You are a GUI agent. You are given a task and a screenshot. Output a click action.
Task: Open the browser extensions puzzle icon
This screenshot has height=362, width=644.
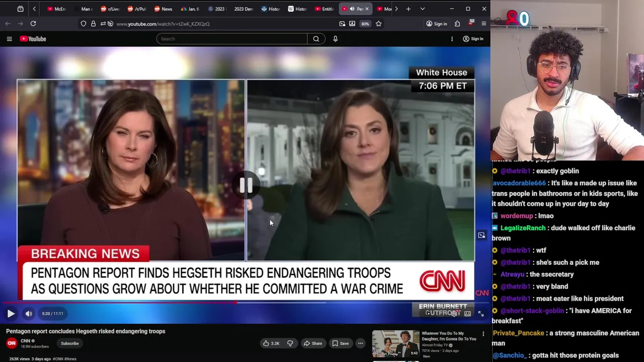(x=457, y=24)
